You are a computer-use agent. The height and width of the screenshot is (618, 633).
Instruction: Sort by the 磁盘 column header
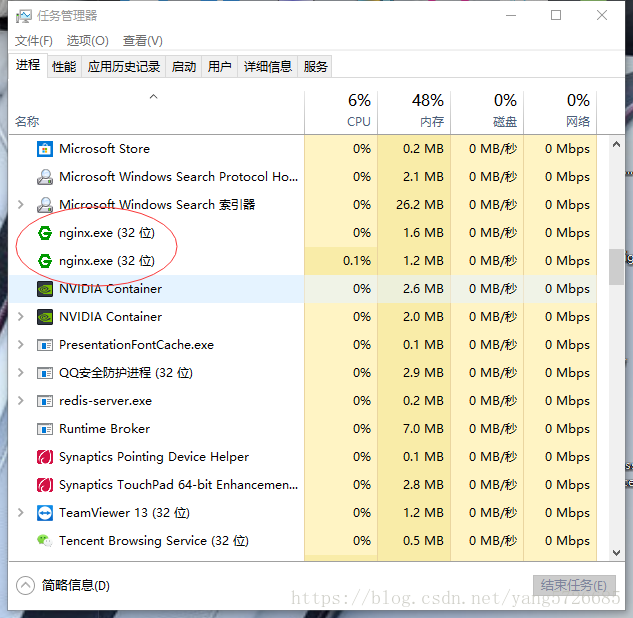coord(487,111)
